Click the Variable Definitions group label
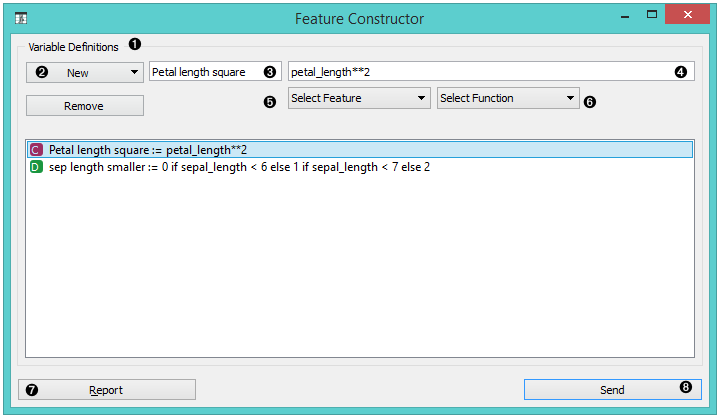Screen dimensions: 720x418 click(x=73, y=46)
